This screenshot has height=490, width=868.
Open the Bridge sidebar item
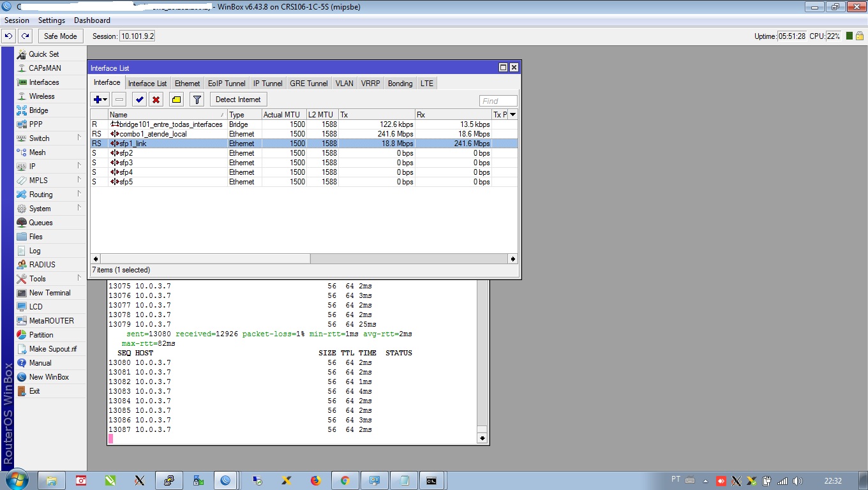click(38, 110)
